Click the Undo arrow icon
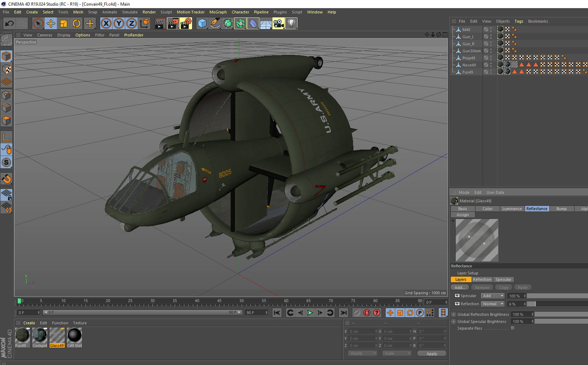This screenshot has width=588, height=365. tap(10, 24)
